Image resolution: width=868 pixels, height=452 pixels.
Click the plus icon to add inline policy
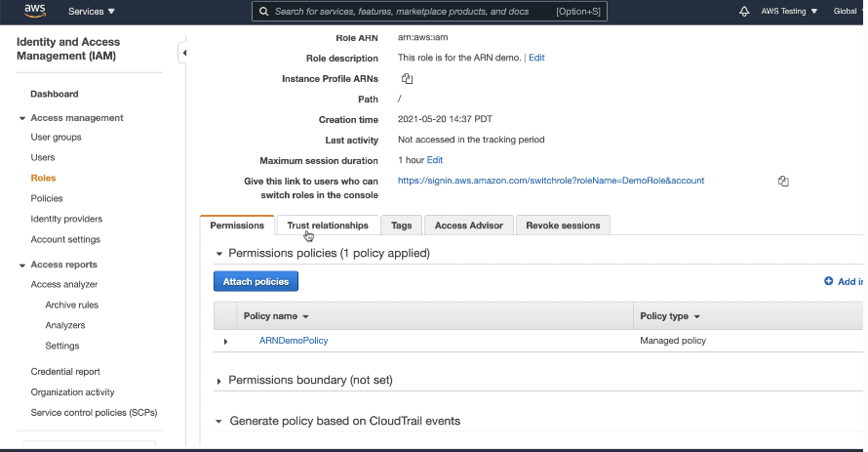pos(829,281)
